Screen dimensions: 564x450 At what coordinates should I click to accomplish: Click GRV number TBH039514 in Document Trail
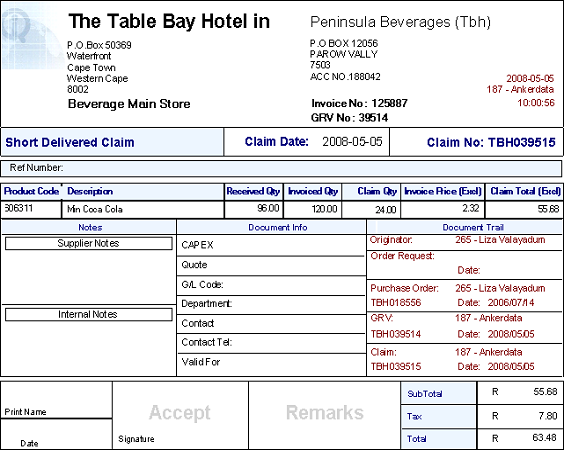point(396,334)
